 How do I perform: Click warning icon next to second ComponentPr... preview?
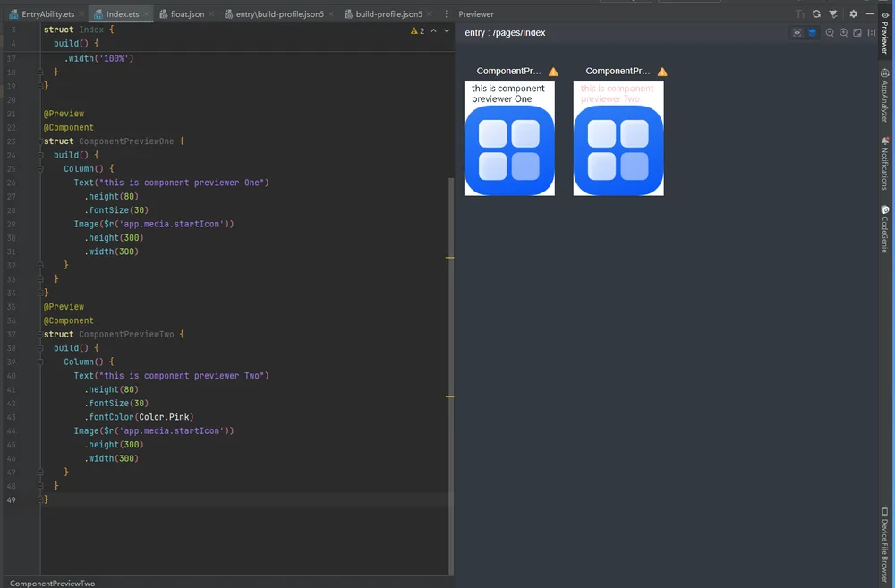pos(662,72)
